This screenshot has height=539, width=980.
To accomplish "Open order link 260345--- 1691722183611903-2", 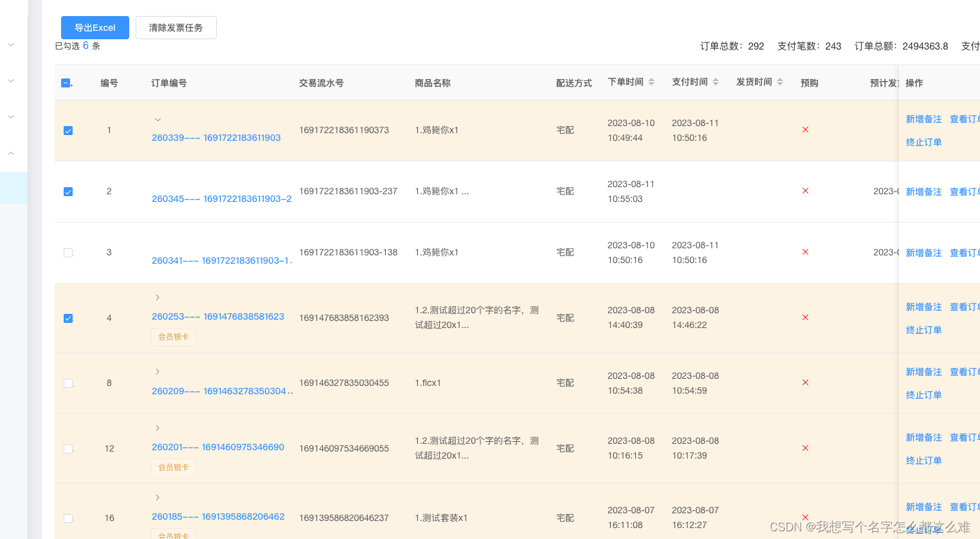I will pos(221,199).
